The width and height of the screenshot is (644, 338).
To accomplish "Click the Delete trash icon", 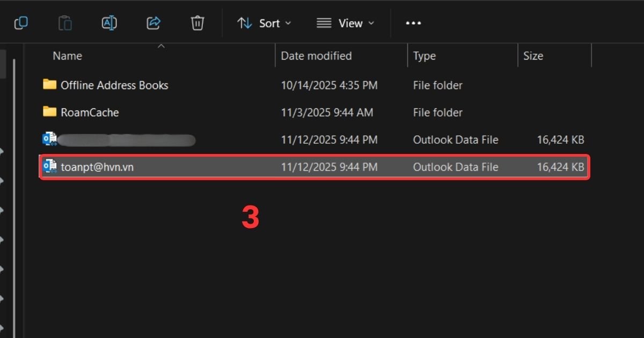I will [197, 23].
